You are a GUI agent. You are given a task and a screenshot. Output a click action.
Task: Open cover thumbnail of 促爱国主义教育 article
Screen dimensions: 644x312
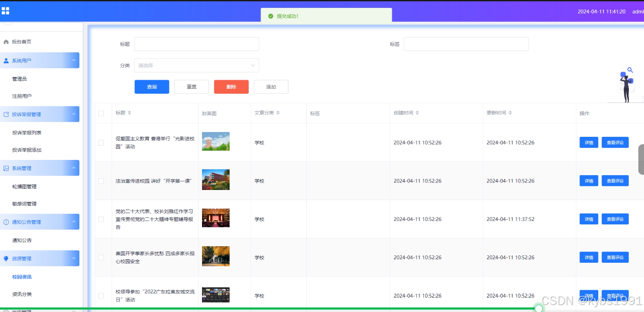[x=216, y=141]
